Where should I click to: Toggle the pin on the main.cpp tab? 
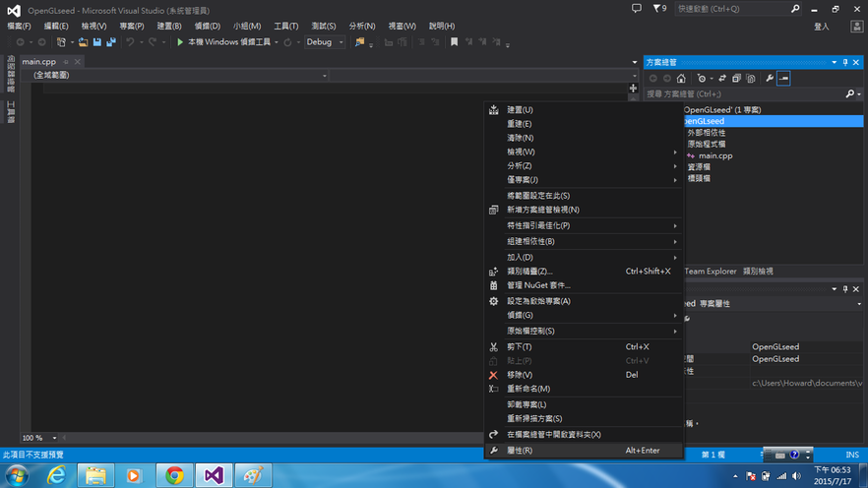pyautogui.click(x=66, y=62)
